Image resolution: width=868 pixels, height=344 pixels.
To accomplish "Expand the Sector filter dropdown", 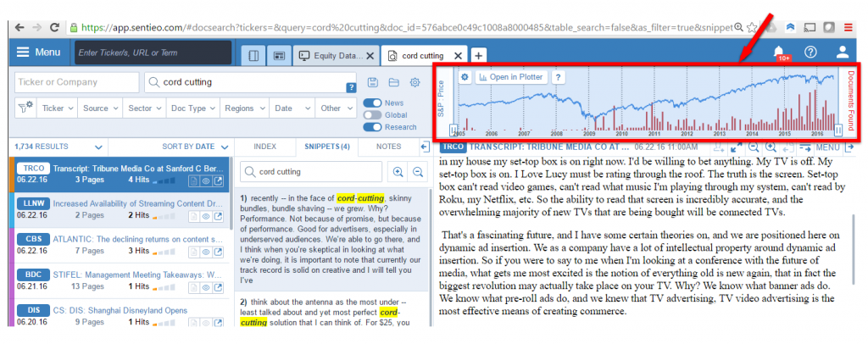I will 144,108.
